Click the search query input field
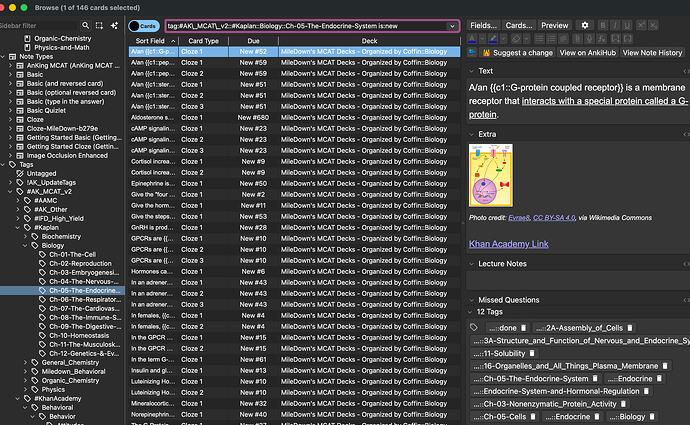Image resolution: width=690 pixels, height=425 pixels. coord(307,26)
